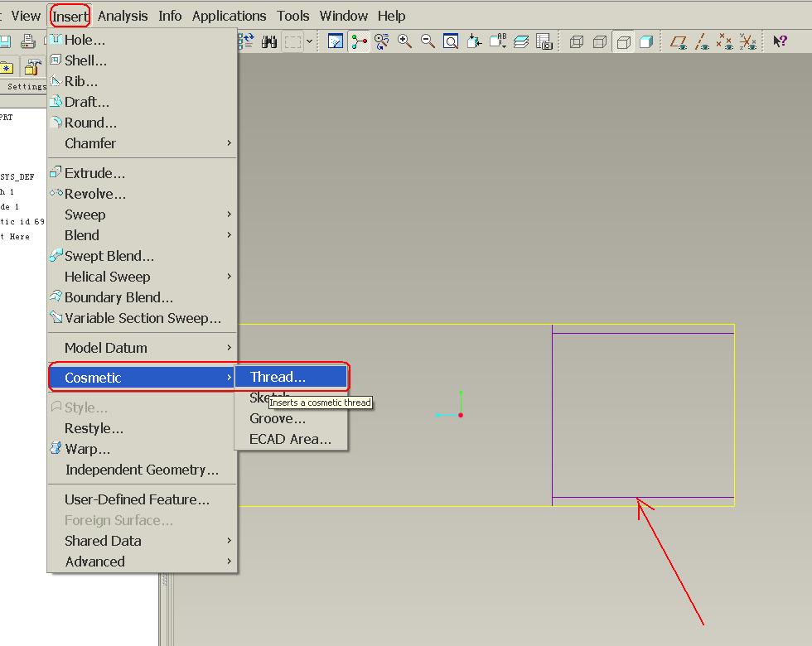This screenshot has height=646, width=812.
Task: Select Independent Geometry... entry
Action: [142, 470]
